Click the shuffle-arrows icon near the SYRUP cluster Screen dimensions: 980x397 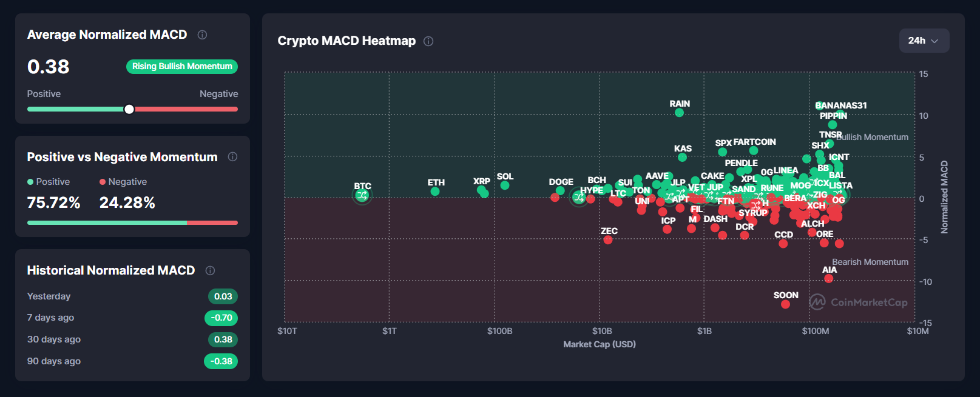coord(756,205)
